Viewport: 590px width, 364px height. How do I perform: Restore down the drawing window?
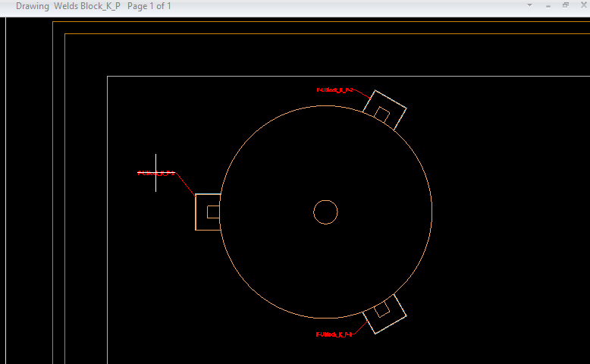(x=565, y=5)
